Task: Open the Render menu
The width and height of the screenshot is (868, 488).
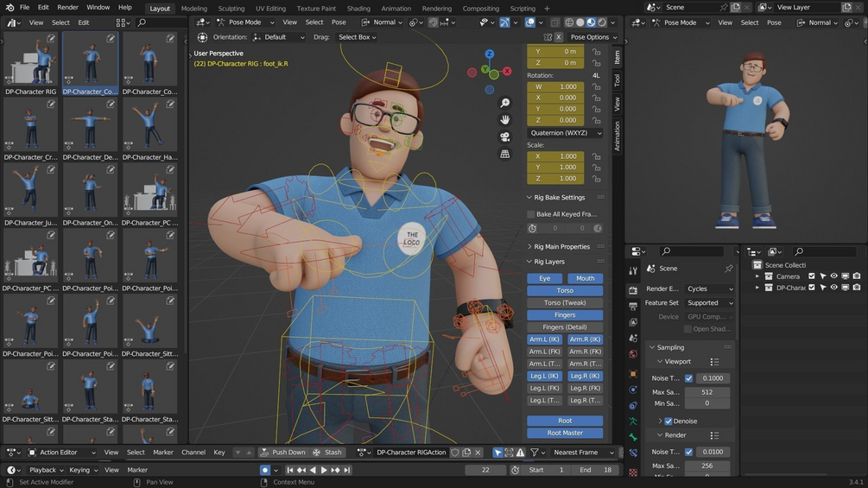Action: tap(67, 7)
